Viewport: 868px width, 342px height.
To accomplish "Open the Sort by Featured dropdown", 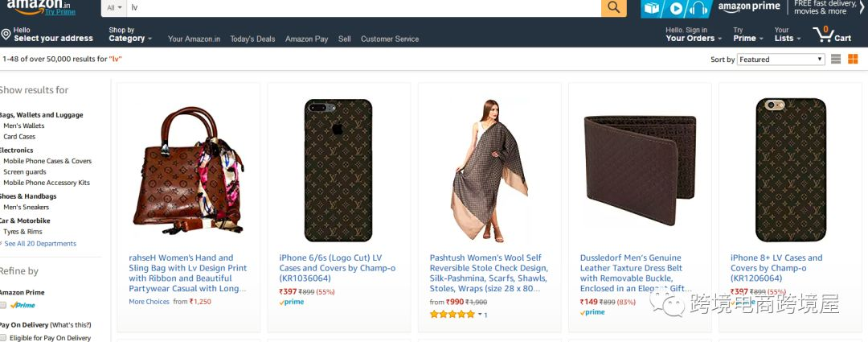I will 780,60.
